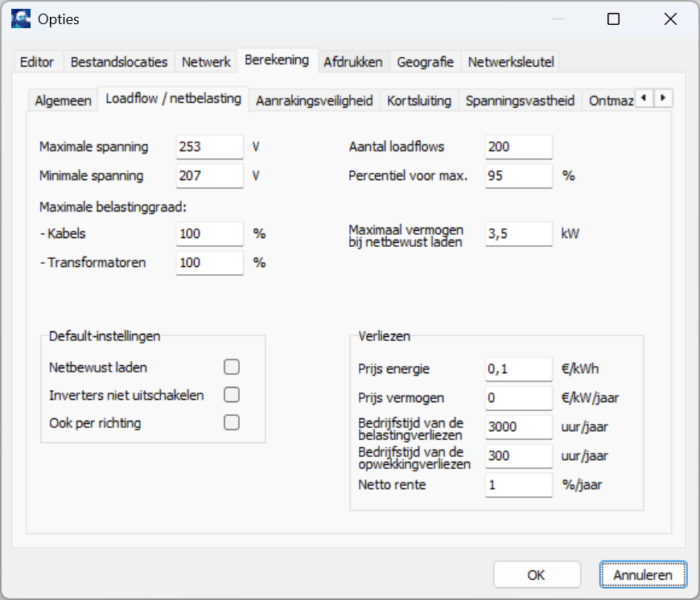Toggle Inverters niet uitschakelen checkbox
The image size is (700, 600).
pyautogui.click(x=232, y=395)
